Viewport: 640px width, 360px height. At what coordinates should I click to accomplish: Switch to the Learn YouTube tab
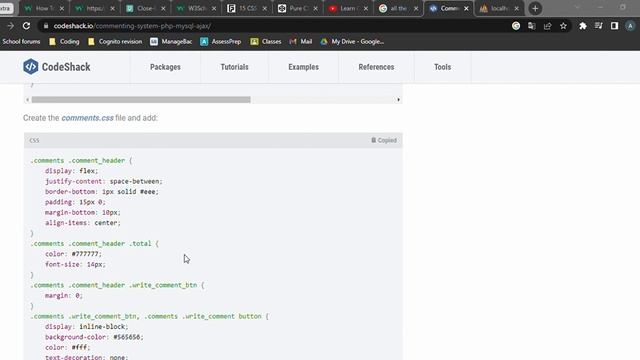(x=348, y=8)
